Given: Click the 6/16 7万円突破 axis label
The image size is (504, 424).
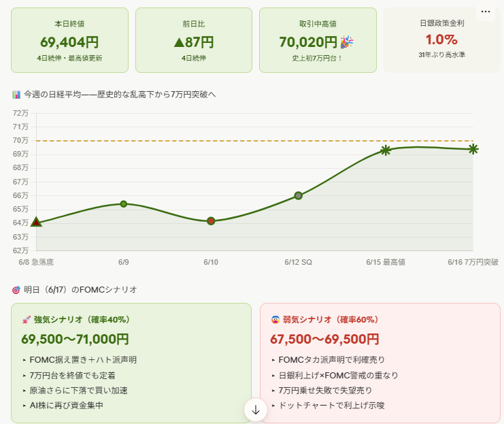Looking at the screenshot, I should (473, 262).
